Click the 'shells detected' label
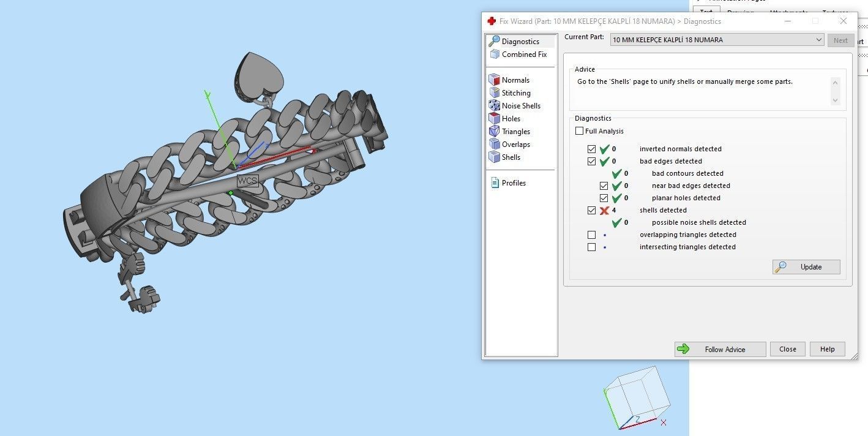Screen dimensions: 868x436 tap(663, 211)
